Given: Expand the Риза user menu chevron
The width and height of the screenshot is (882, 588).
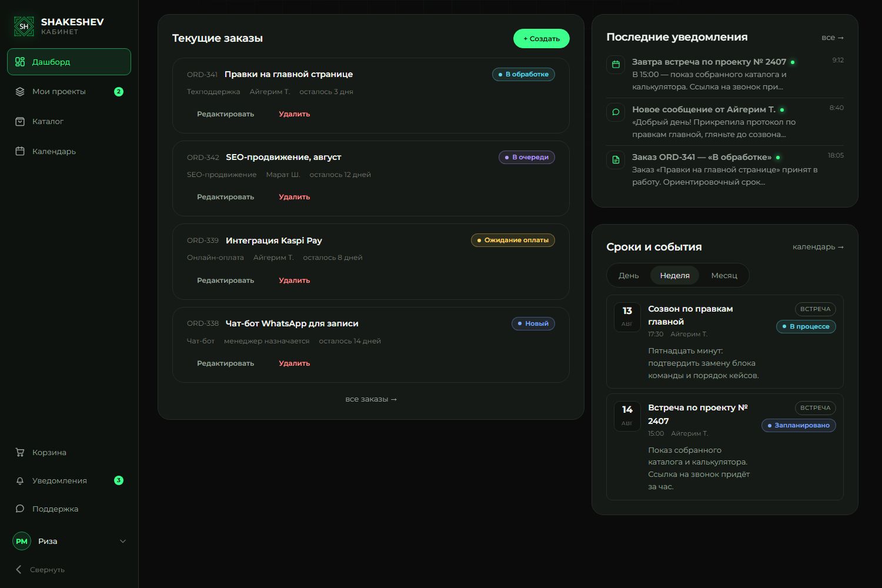Looking at the screenshot, I should pyautogui.click(x=123, y=541).
